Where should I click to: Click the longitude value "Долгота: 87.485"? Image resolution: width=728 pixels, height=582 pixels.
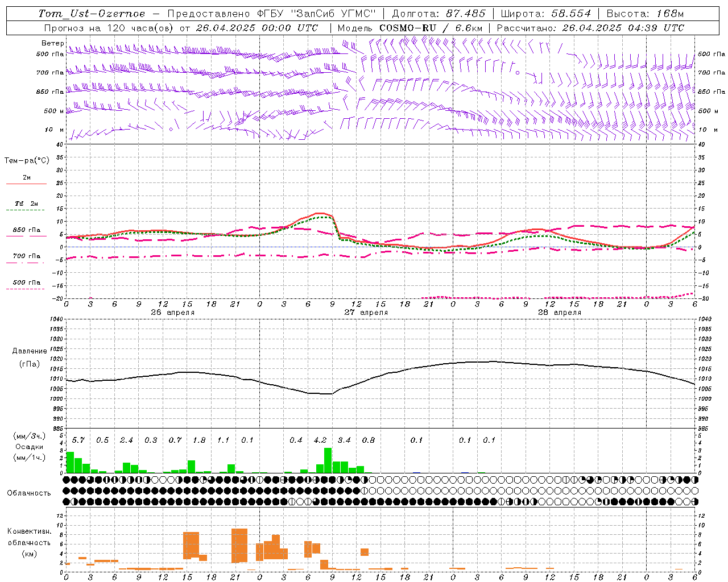[439, 14]
